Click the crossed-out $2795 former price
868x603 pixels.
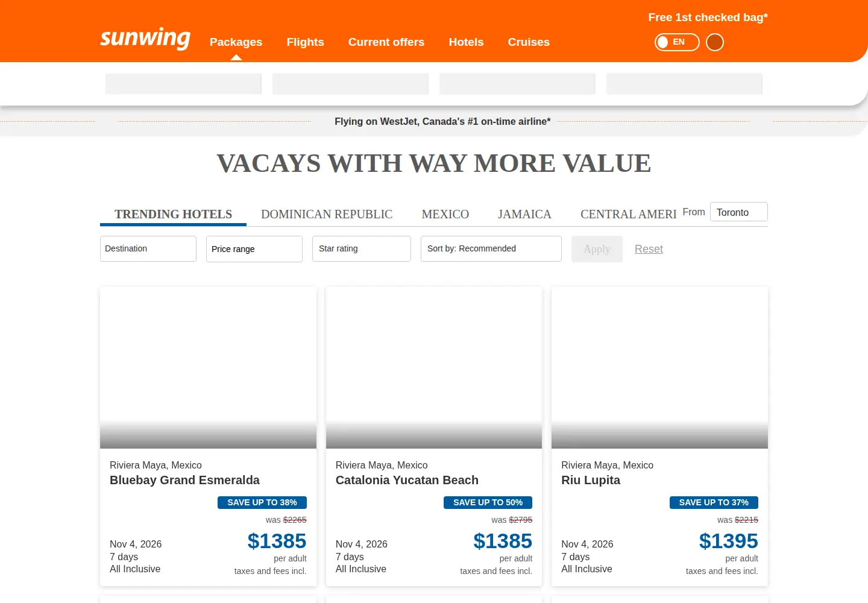[521, 520]
